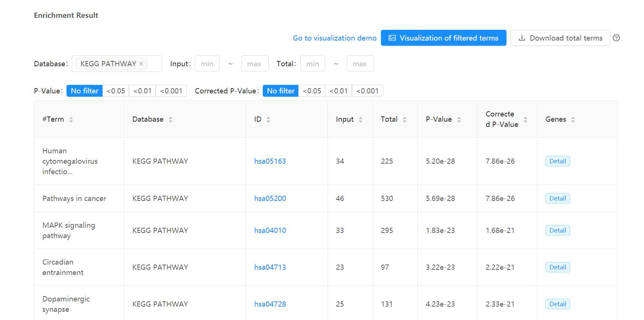The image size is (644, 320).
Task: Click the help question mark icon
Action: 616,38
